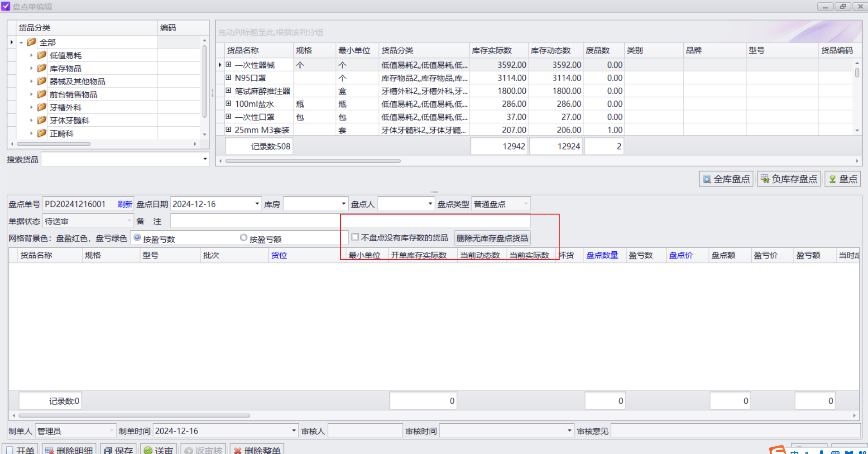Click the window title checkbox icon
The height and width of the screenshot is (454, 868).
pos(5,6)
